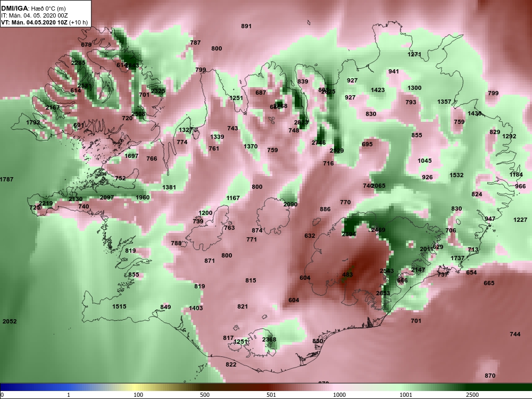Click the map value 2368 in the south
532x399 pixels.
click(x=269, y=339)
